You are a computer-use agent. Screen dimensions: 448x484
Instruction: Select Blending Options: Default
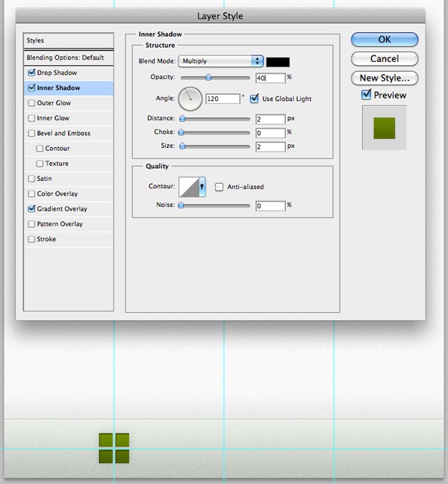coord(69,58)
